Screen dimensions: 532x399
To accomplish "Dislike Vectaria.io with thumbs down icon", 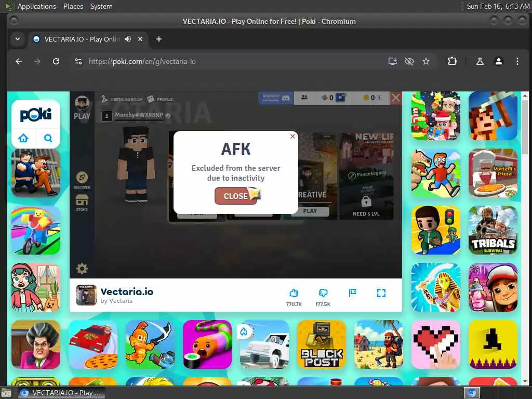I will [323, 293].
